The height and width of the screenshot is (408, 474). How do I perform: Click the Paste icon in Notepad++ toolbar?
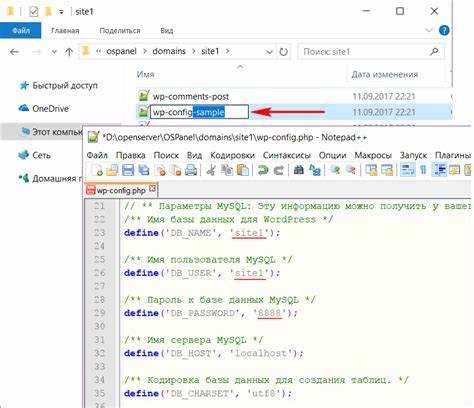click(243, 170)
